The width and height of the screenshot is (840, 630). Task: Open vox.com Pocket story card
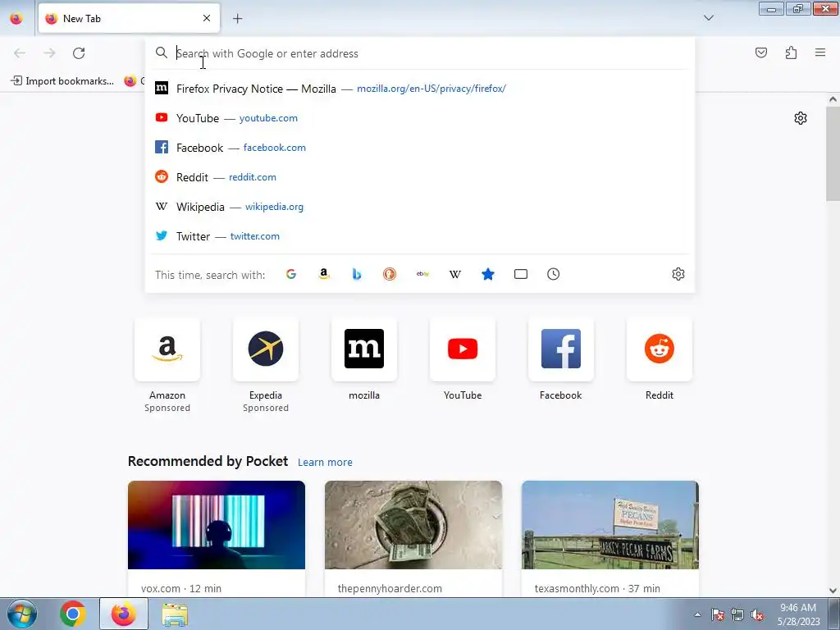[x=217, y=538]
